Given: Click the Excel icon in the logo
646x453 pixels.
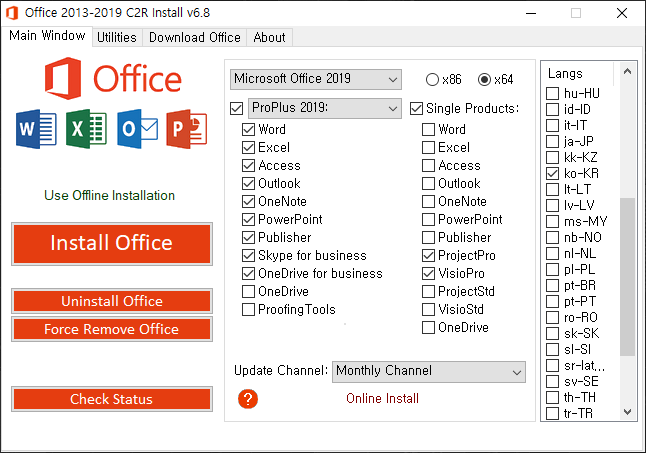Looking at the screenshot, I should click(x=87, y=129).
